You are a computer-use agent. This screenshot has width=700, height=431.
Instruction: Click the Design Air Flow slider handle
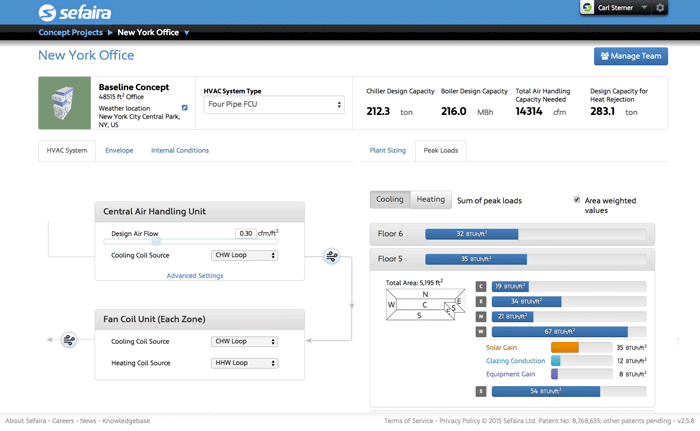[156, 241]
